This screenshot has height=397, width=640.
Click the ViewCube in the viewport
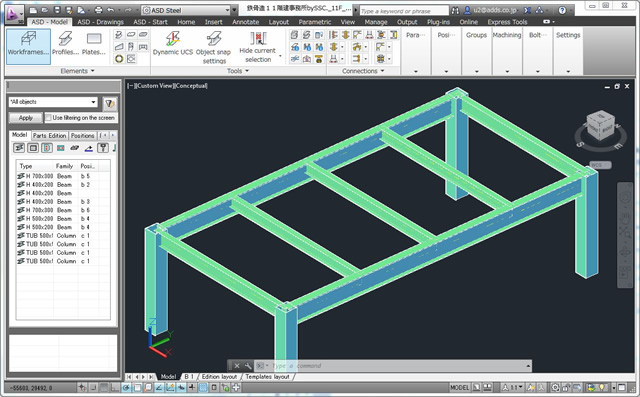(600, 126)
